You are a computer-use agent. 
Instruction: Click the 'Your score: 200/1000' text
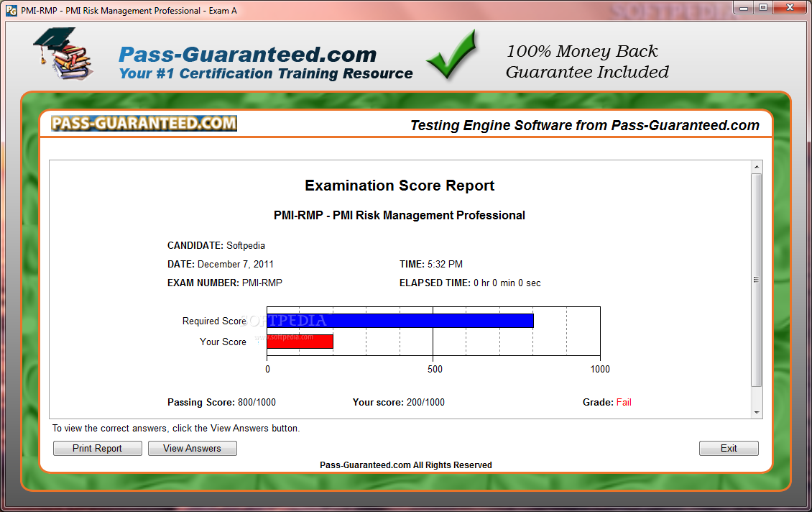399,402
